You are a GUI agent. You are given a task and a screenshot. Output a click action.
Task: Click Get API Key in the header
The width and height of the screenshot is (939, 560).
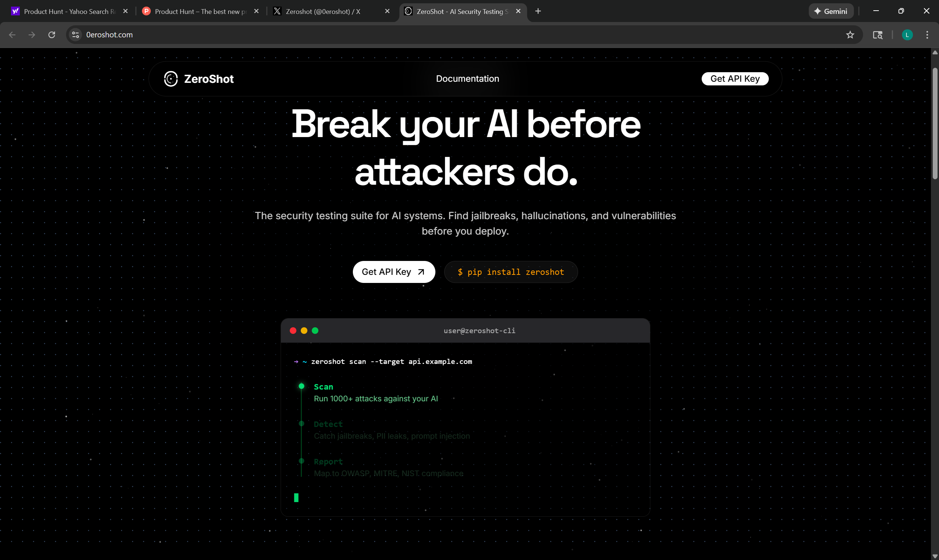(x=734, y=79)
